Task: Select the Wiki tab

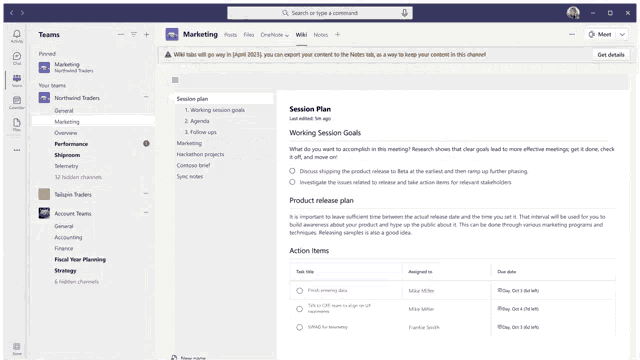Action: click(301, 35)
